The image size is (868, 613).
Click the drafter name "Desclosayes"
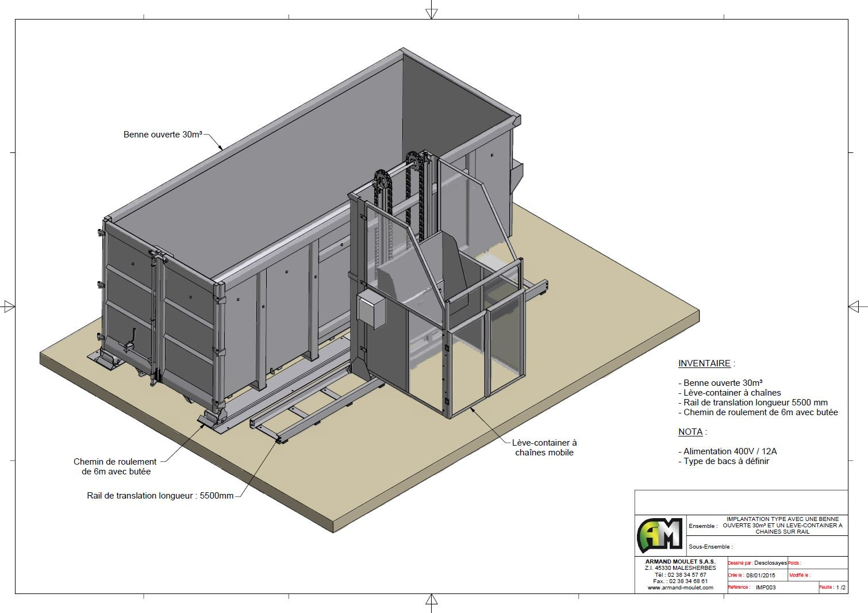click(x=770, y=563)
